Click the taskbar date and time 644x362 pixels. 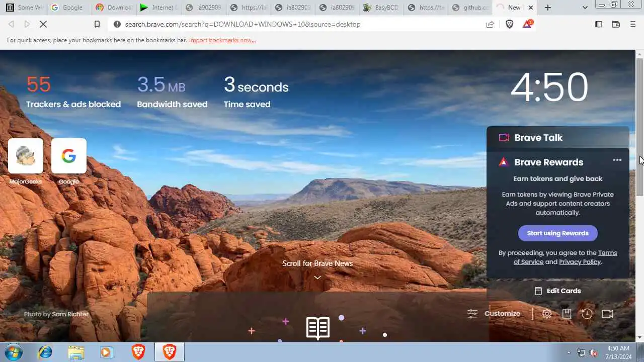[x=618, y=352]
